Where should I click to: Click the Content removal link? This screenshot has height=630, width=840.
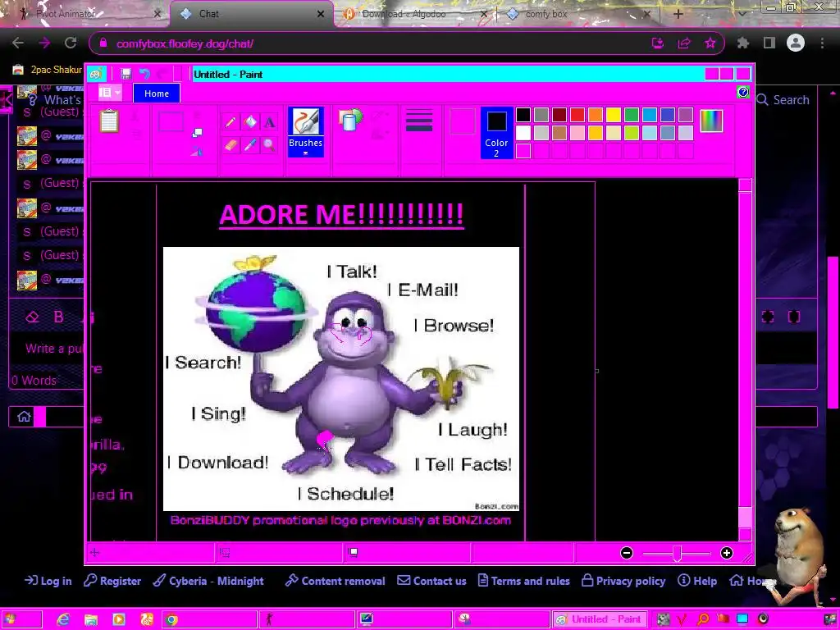(336, 581)
